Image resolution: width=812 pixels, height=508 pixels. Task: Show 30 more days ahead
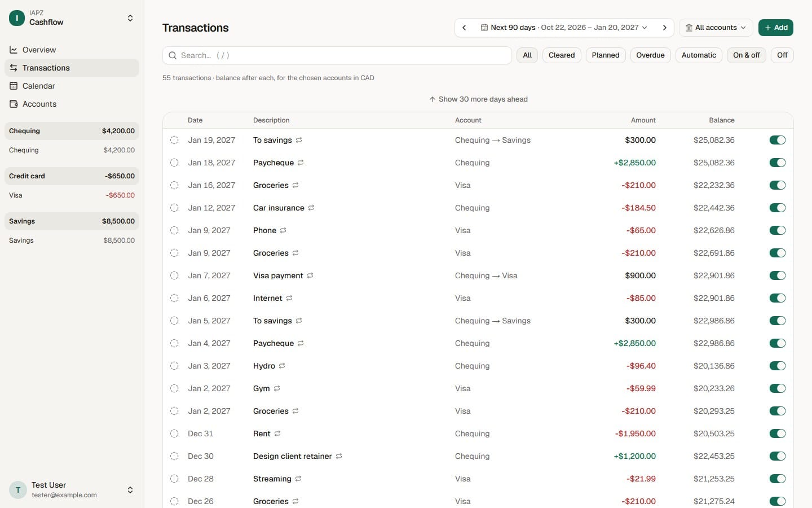(478, 99)
